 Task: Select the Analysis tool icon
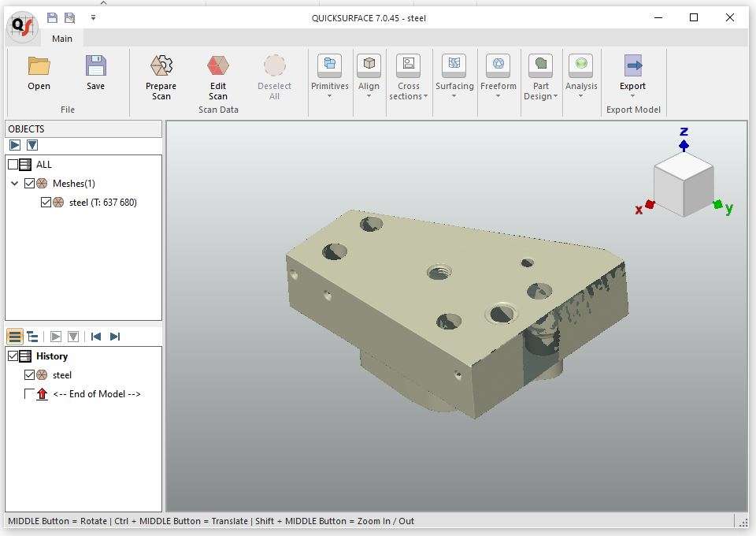click(581, 66)
